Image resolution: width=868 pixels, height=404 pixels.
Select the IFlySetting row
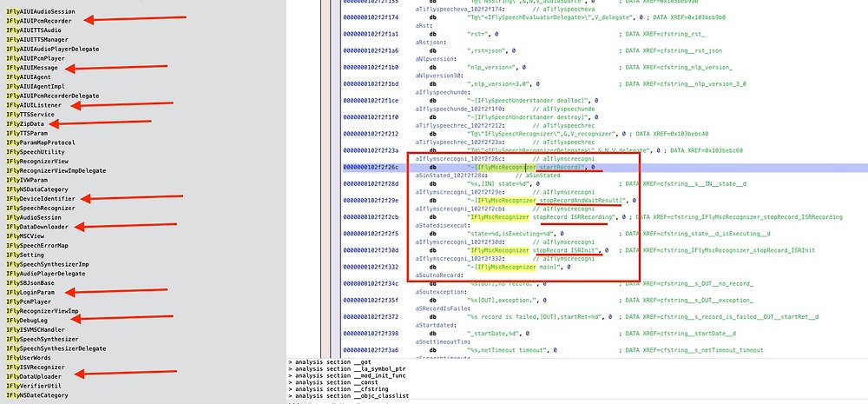(25, 255)
